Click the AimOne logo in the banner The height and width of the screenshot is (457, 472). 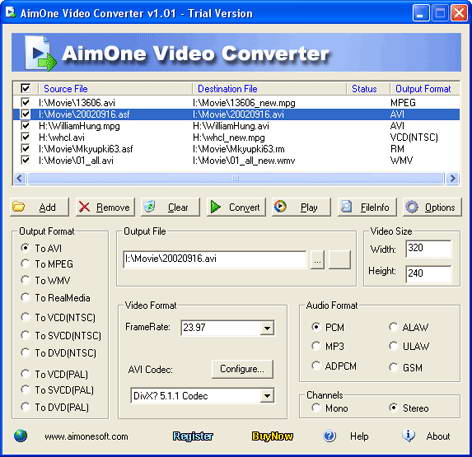(41, 53)
